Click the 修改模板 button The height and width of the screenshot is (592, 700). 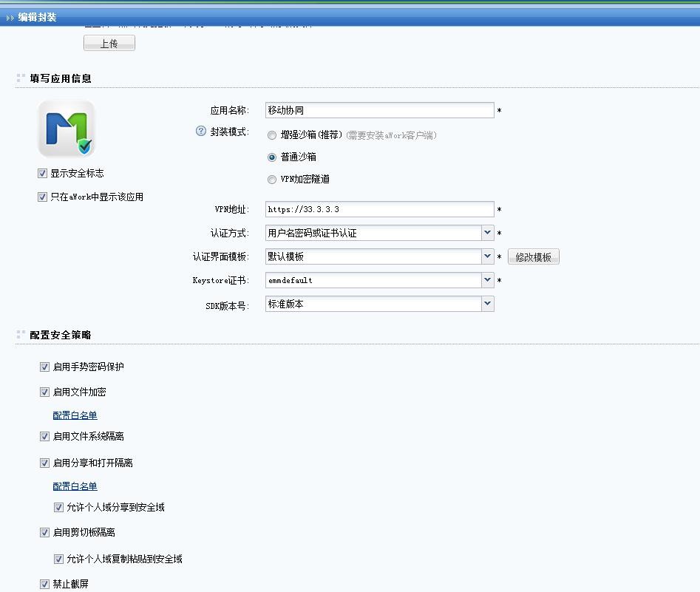533,257
